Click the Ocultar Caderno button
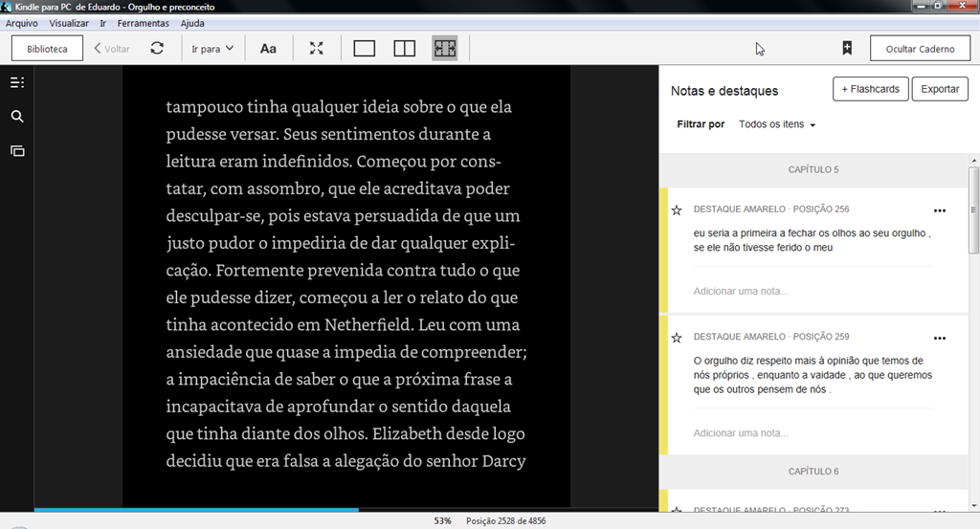980x529 pixels. tap(920, 49)
